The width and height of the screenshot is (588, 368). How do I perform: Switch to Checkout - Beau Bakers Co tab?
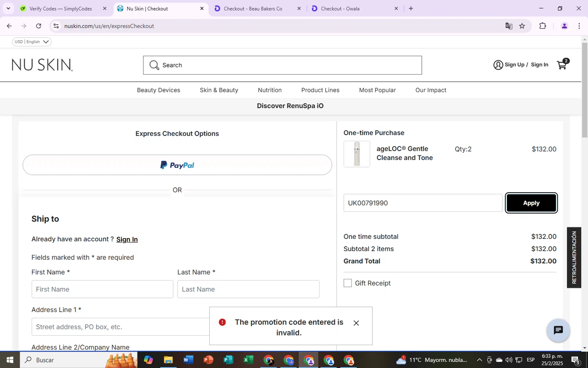pos(253,8)
